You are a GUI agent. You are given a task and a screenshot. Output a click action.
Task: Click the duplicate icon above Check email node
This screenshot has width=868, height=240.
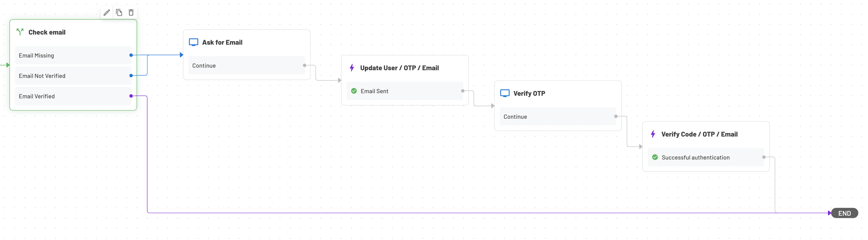click(119, 12)
